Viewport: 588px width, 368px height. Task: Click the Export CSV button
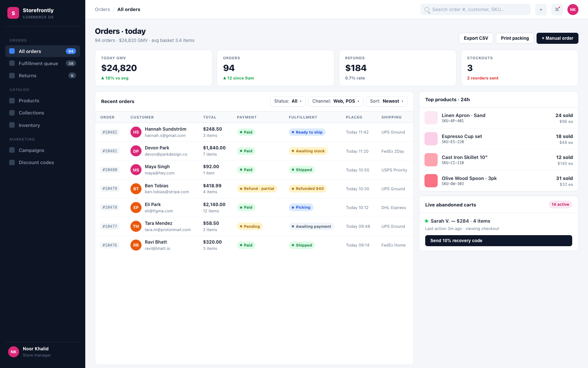point(476,38)
